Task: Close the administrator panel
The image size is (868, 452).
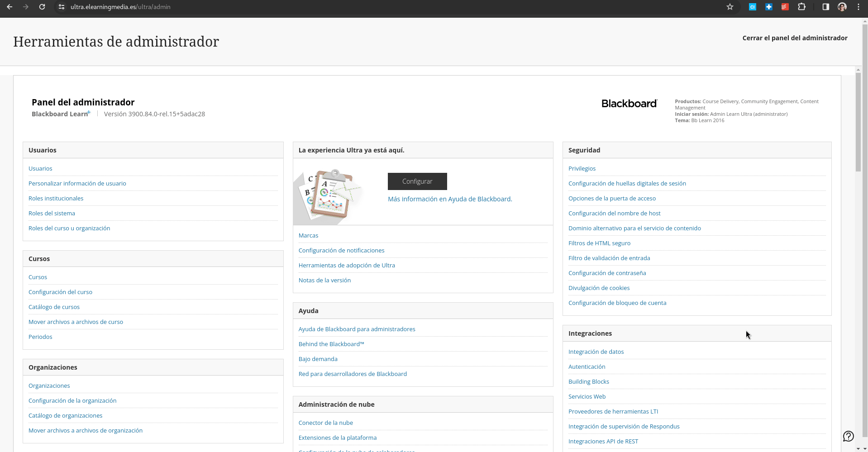Action: click(795, 38)
